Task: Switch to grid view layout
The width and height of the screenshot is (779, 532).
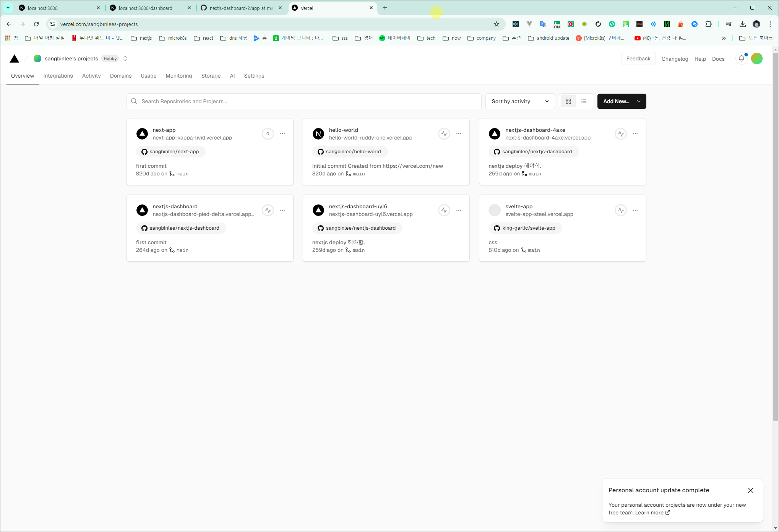Action: pyautogui.click(x=568, y=101)
